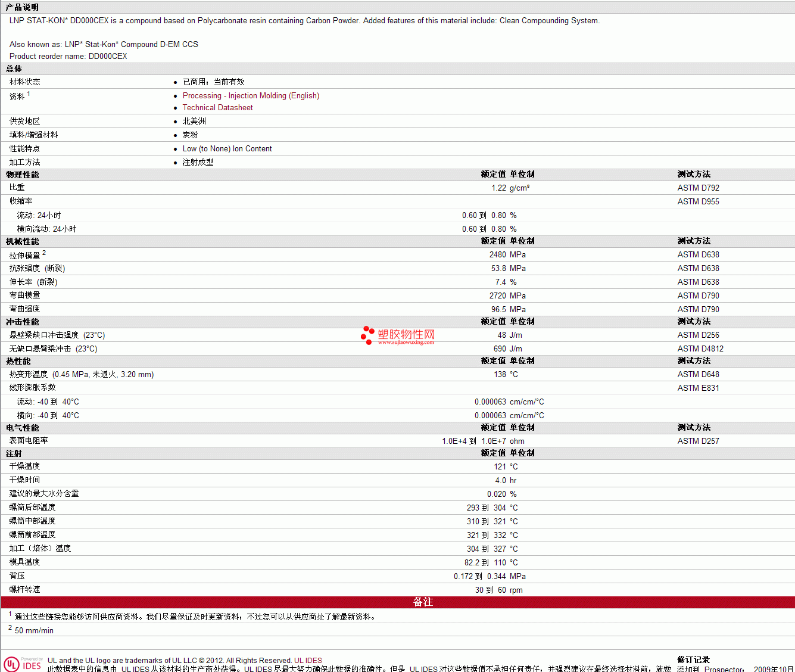Click the LNP STAT-KON* DD000CEX description sentence

pyautogui.click(x=304, y=21)
